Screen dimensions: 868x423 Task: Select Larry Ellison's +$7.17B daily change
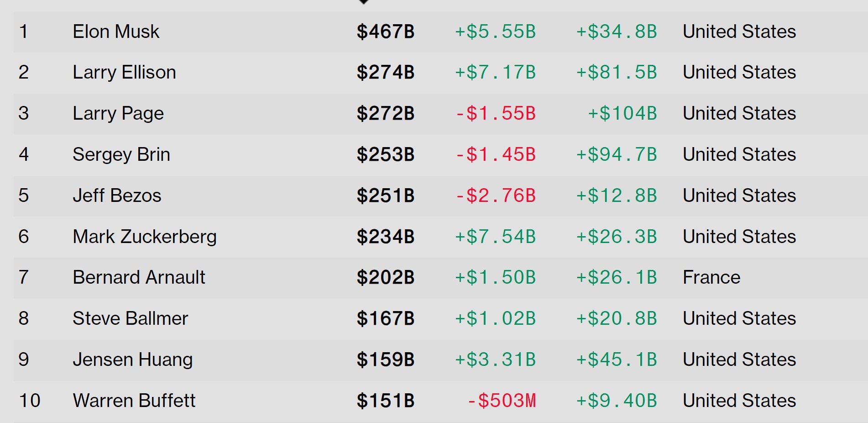(496, 72)
